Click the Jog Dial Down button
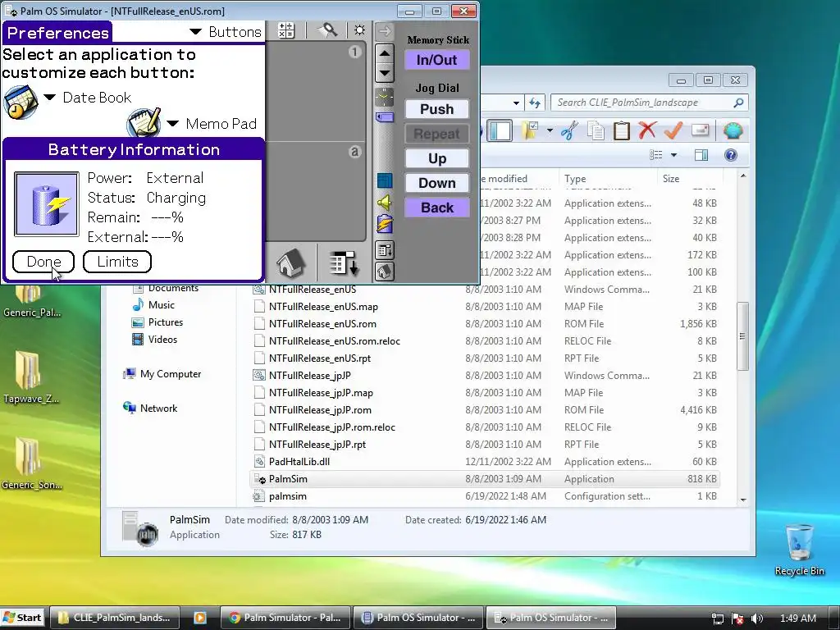 437,183
